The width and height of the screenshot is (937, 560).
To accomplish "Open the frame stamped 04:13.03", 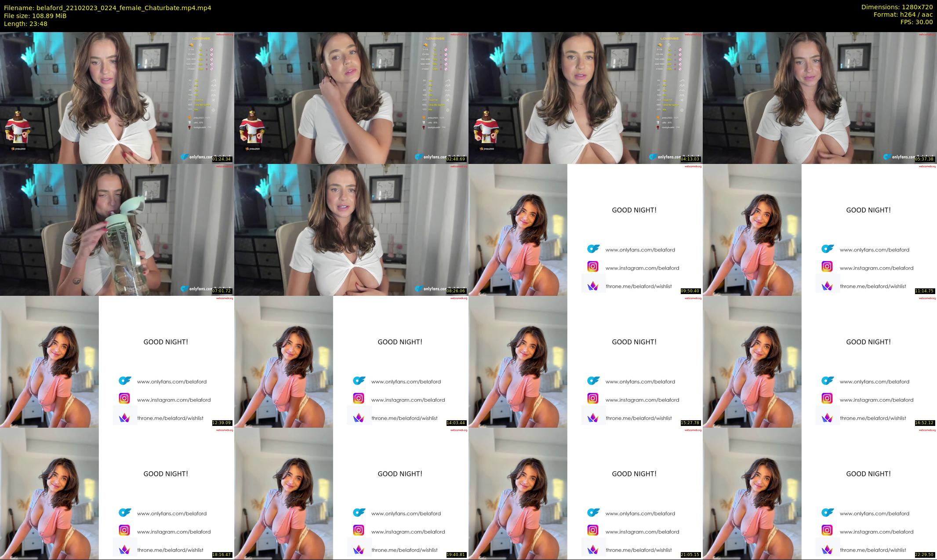I will coord(585,98).
